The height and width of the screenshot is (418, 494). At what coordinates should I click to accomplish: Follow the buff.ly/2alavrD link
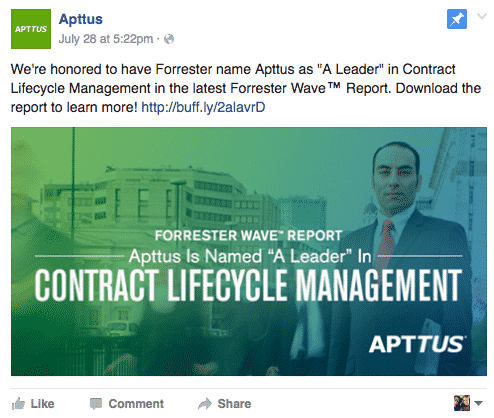pyautogui.click(x=203, y=107)
